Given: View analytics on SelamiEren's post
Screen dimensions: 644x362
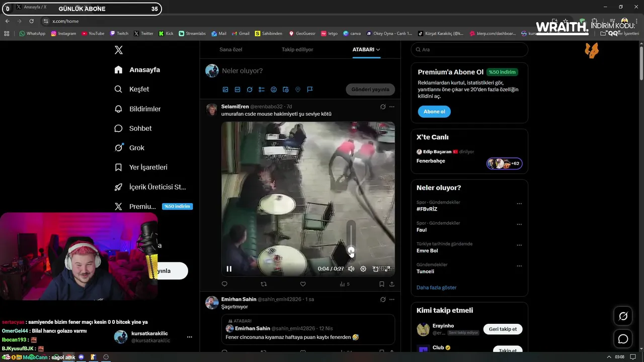Looking at the screenshot, I should (x=344, y=284).
